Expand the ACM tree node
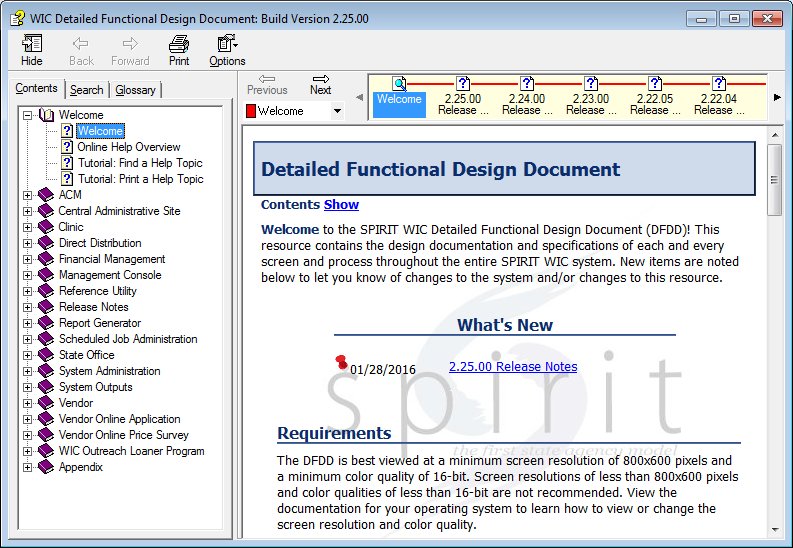793x548 pixels. click(x=28, y=195)
